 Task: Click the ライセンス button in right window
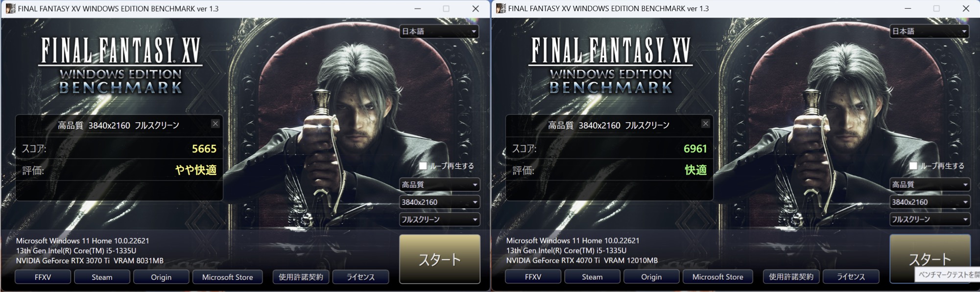[851, 277]
